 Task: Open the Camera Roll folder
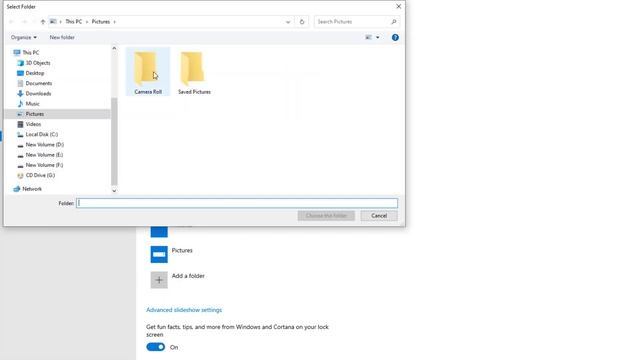coord(148,72)
